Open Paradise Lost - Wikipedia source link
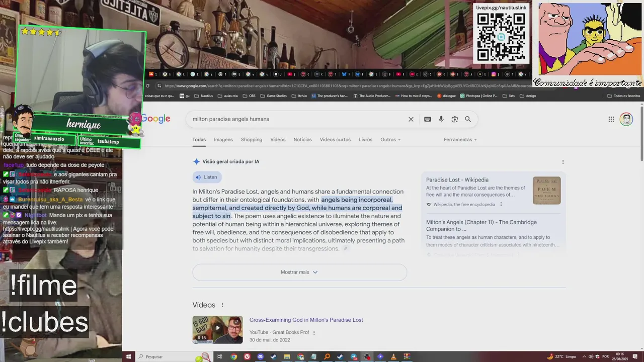644x362 pixels. point(457,179)
